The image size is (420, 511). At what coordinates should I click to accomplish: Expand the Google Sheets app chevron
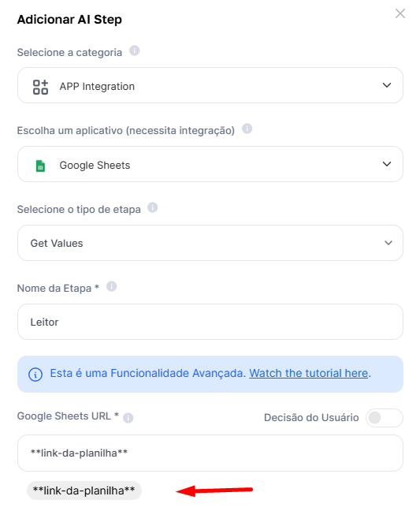(x=387, y=164)
